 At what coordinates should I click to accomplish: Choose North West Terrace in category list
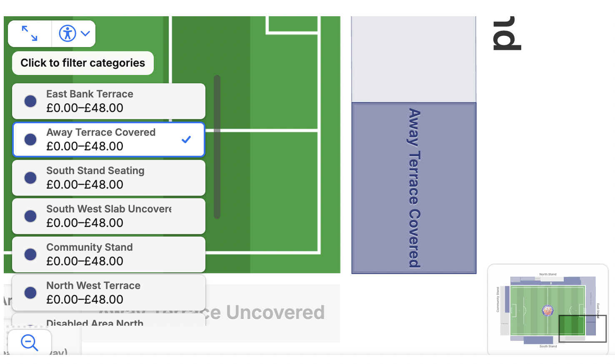tap(109, 293)
